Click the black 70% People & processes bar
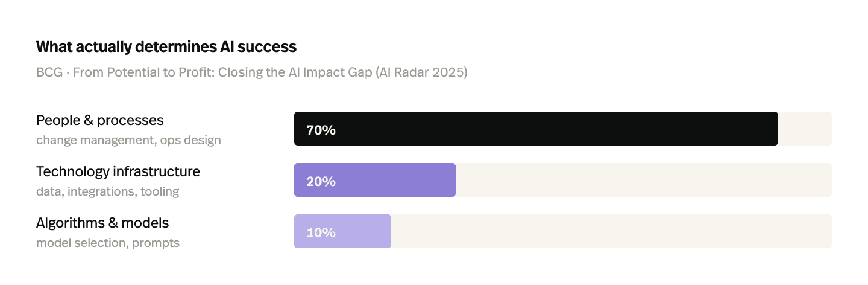Image resolution: width=868 pixels, height=285 pixels. click(536, 129)
